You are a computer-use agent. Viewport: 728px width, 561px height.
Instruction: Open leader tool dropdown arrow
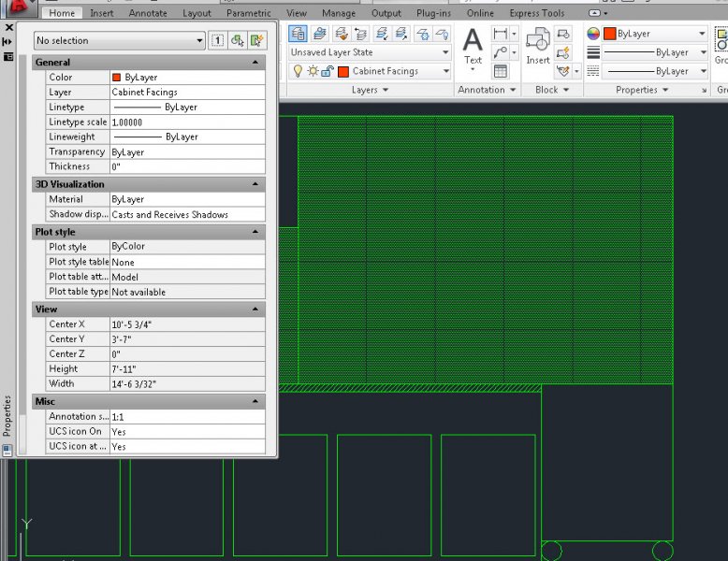pos(514,52)
